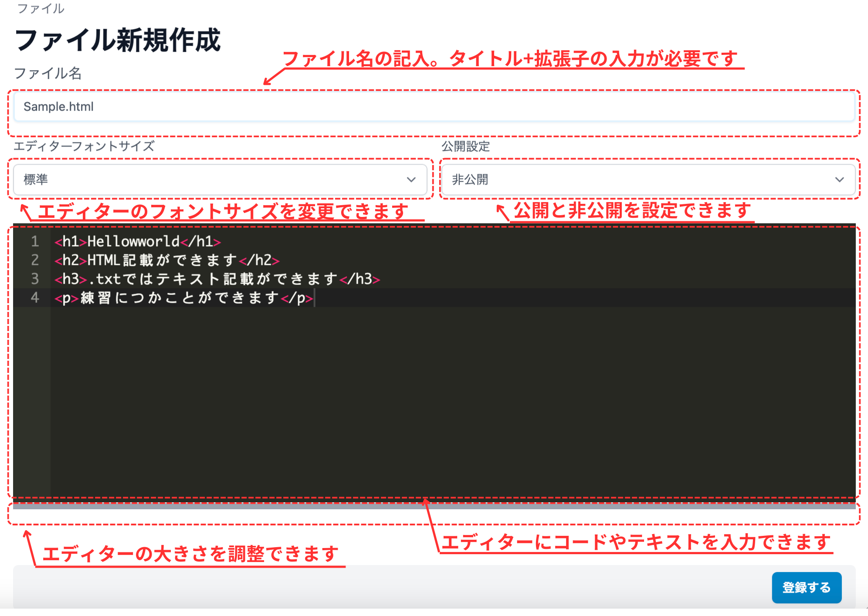Click the ファイル breadcrumb link
Viewport: 868px width, 616px height.
click(40, 8)
